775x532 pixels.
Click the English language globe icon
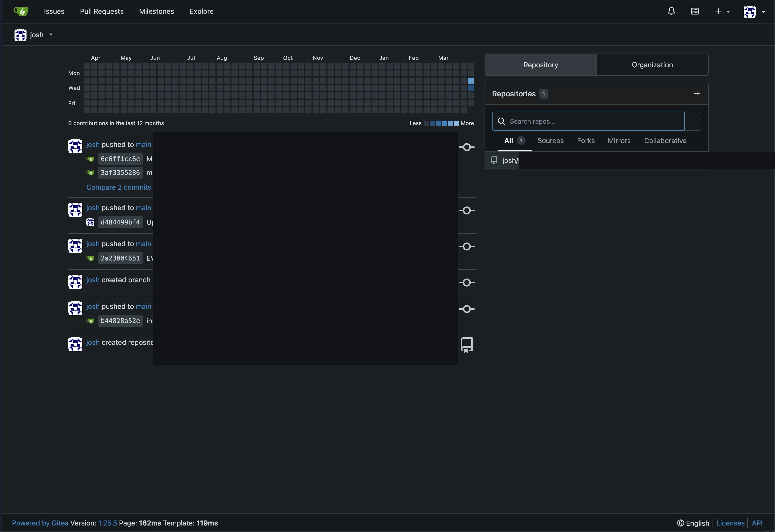[x=680, y=523]
